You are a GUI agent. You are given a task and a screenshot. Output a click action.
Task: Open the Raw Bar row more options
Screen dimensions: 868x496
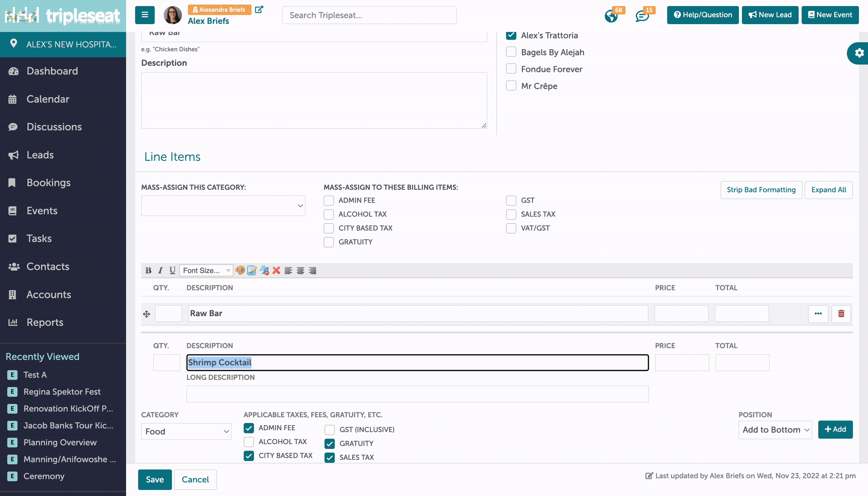(x=818, y=313)
